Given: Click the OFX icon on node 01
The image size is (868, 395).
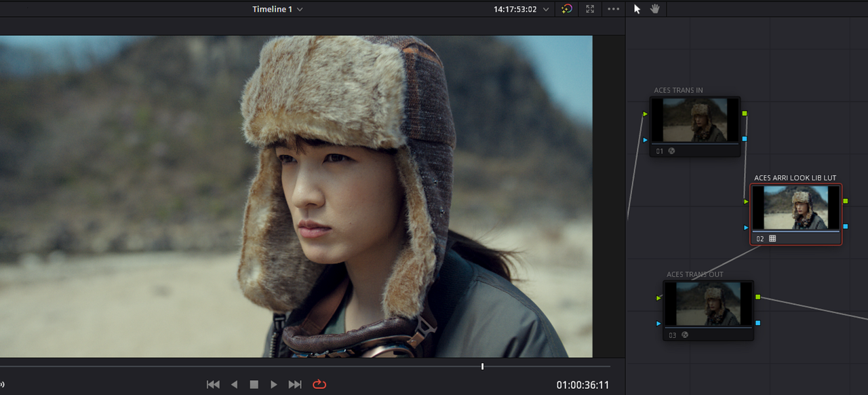Looking at the screenshot, I should [x=671, y=151].
